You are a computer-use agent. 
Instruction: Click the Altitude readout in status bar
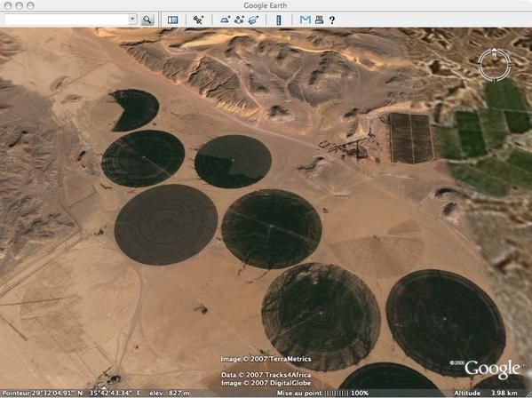(x=486, y=394)
